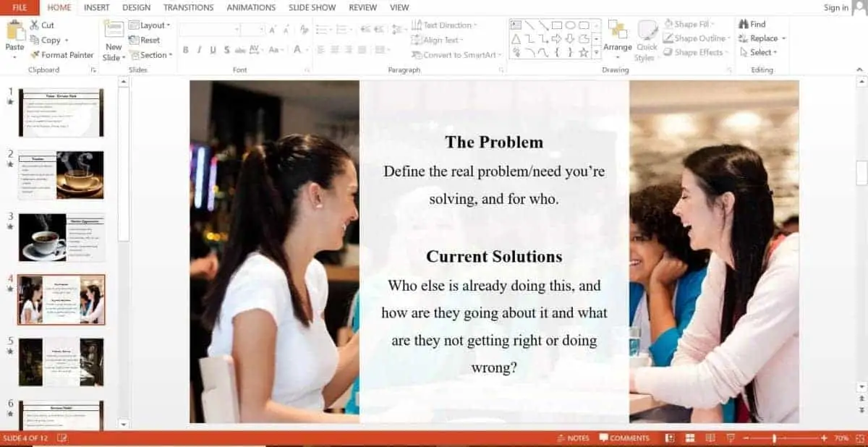Open the Section dropdown menu

[x=151, y=55]
